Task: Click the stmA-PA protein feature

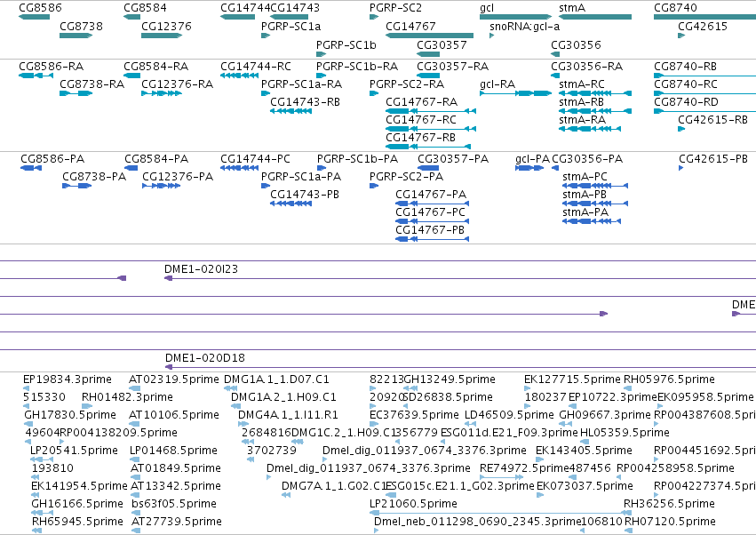Action: (592, 221)
